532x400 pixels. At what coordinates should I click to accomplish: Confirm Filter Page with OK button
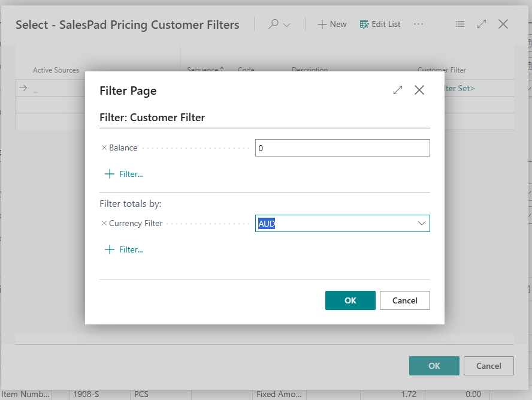tap(350, 300)
